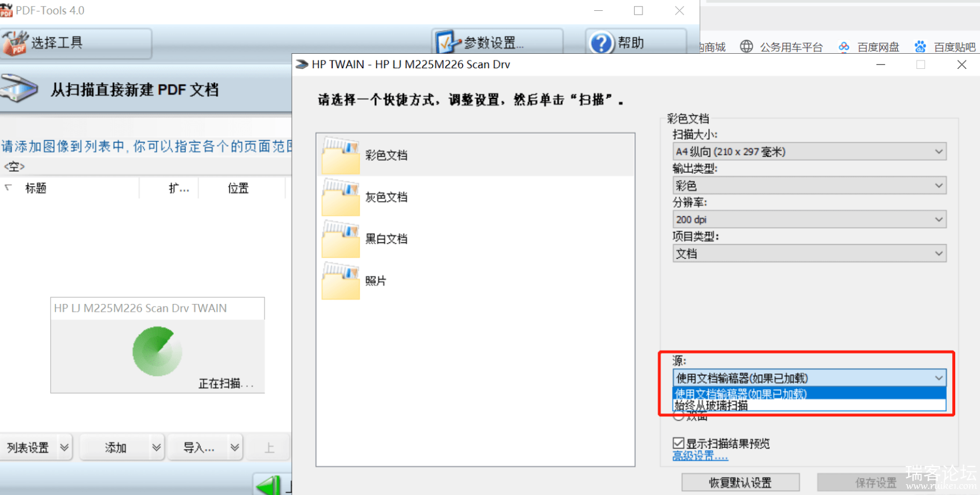The height and width of the screenshot is (495, 980).
Task: Minimize the HP TWAIN dialog
Action: [x=881, y=65]
